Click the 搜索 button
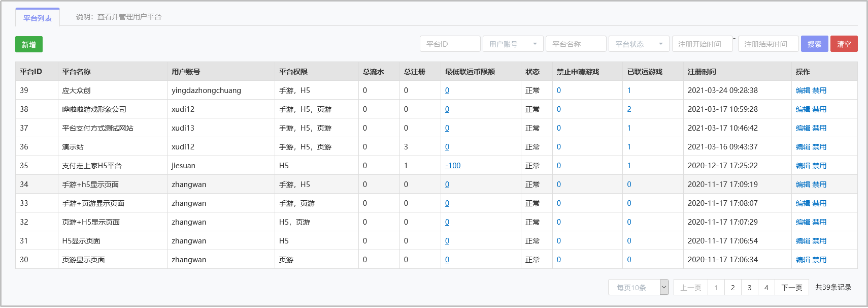 point(814,44)
